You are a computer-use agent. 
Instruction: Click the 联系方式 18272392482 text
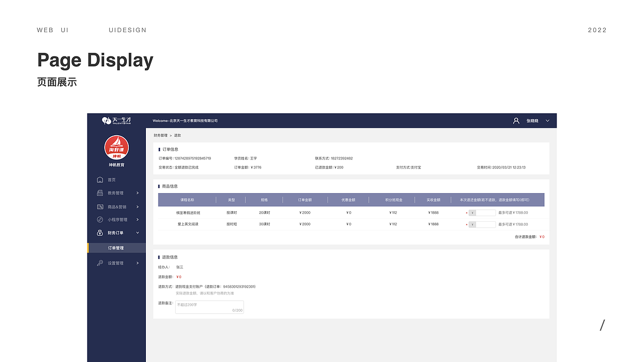(x=334, y=158)
